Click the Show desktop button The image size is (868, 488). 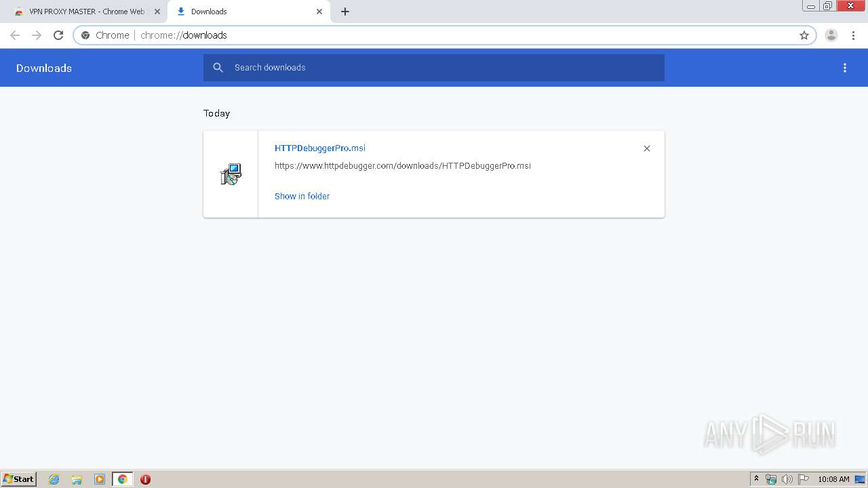pos(860,479)
